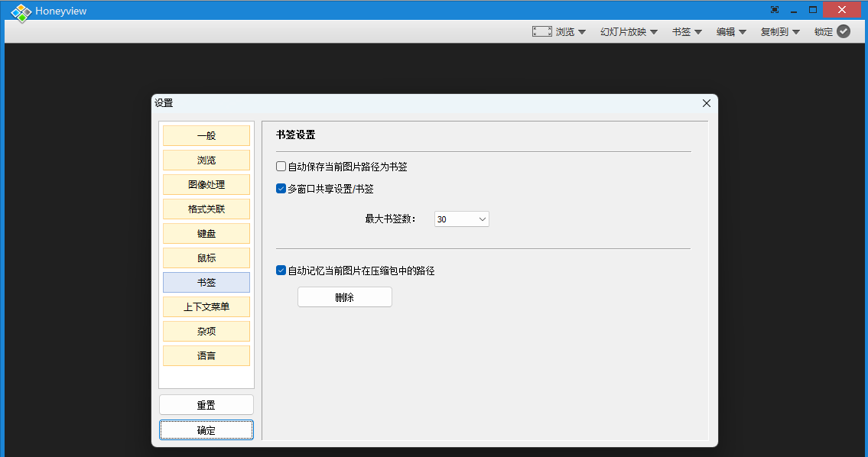The width and height of the screenshot is (868, 457).
Task: Open the 最大书签数 dropdown
Action: click(x=461, y=219)
